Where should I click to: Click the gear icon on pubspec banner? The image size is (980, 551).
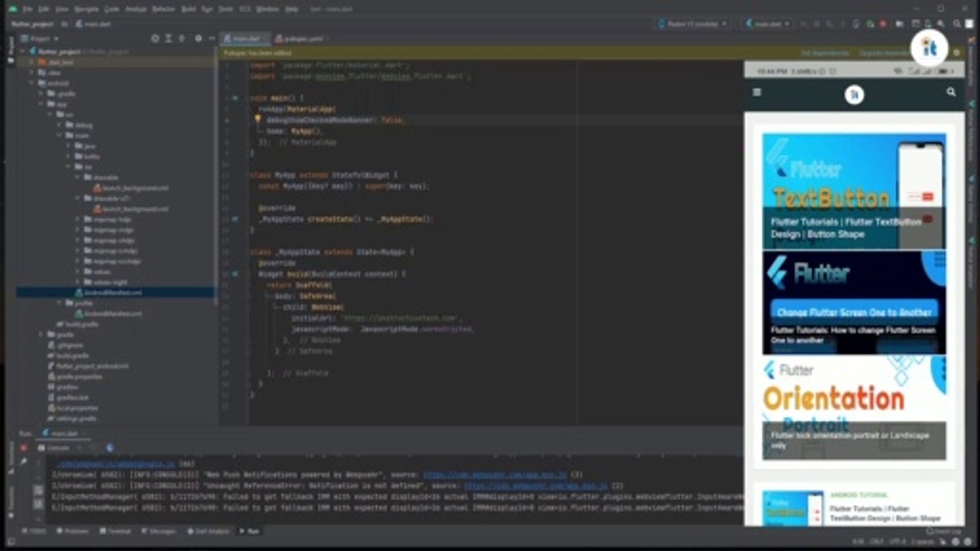point(956,53)
